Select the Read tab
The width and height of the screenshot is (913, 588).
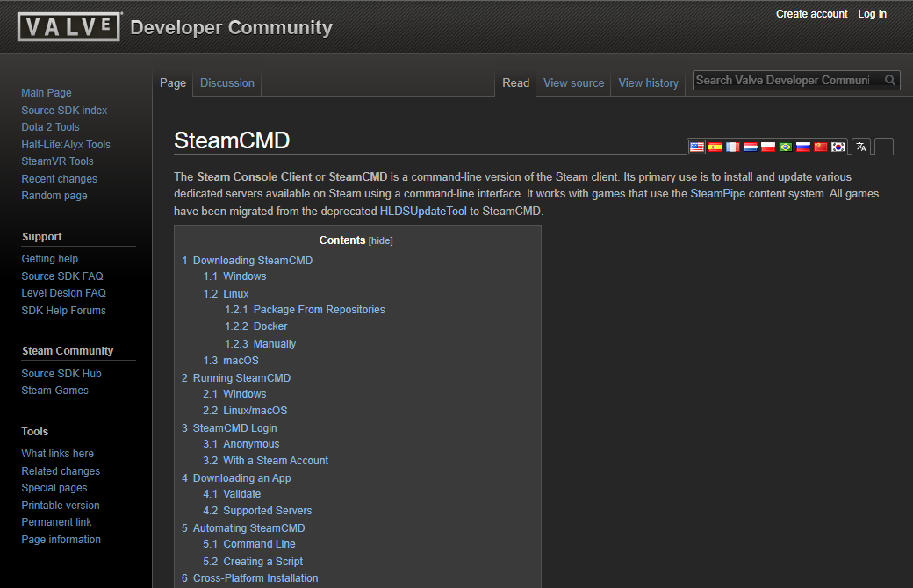point(516,83)
